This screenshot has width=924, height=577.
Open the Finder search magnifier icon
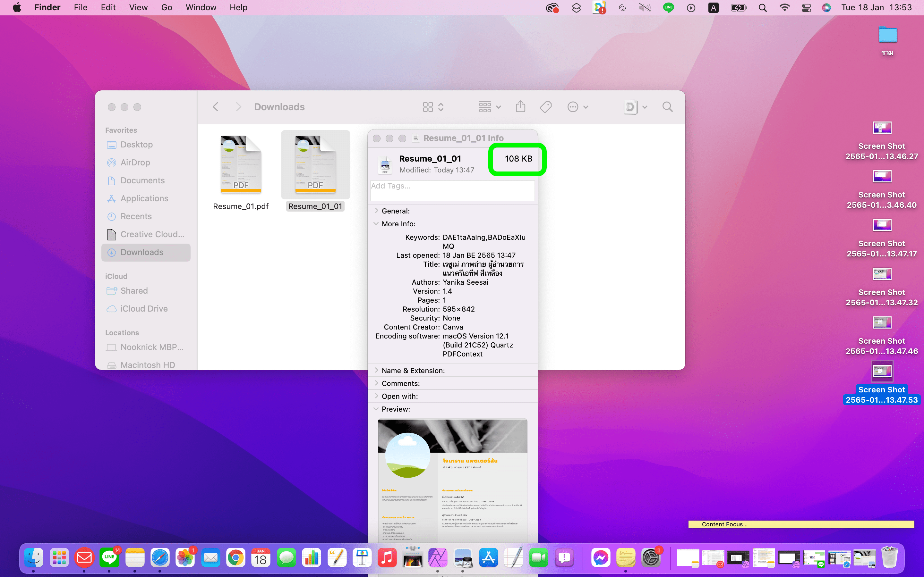[667, 107]
